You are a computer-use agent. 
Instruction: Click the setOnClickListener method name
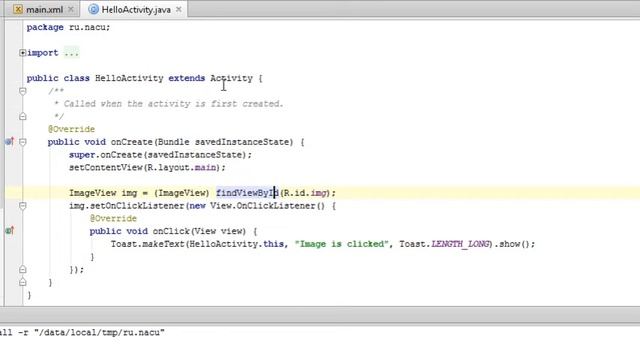click(x=137, y=206)
